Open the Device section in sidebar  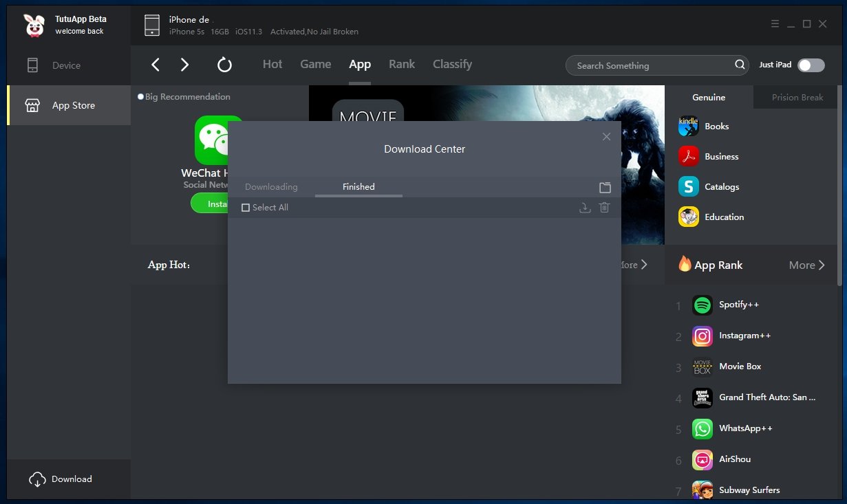pos(69,65)
